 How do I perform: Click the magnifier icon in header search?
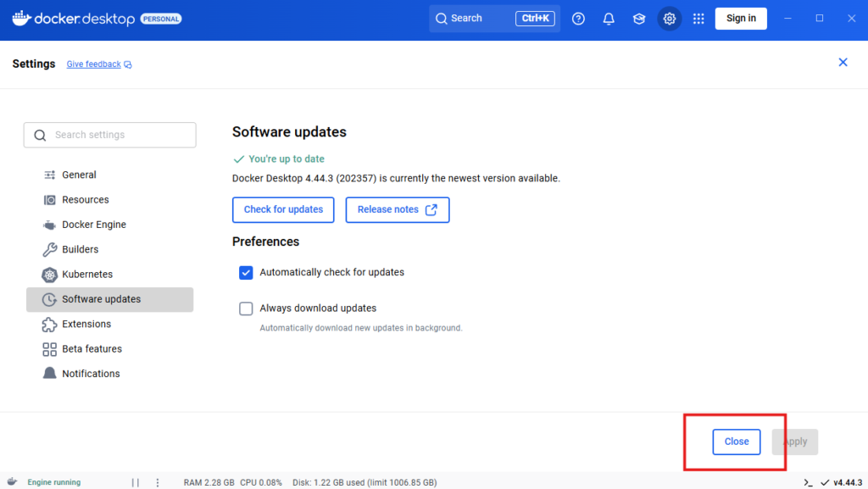[x=441, y=19]
